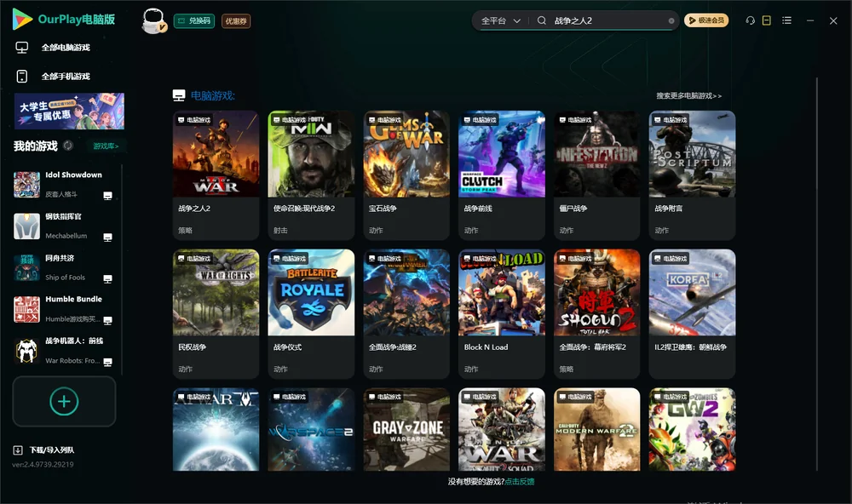Open the Plants vs Zombies GW2 card

pyautogui.click(x=692, y=429)
